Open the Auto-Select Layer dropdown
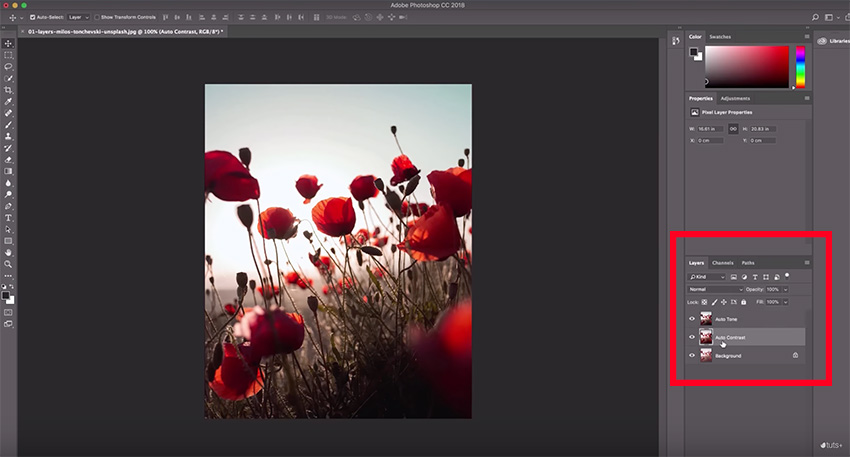Viewport: 850px width, 457px height. pyautogui.click(x=77, y=17)
